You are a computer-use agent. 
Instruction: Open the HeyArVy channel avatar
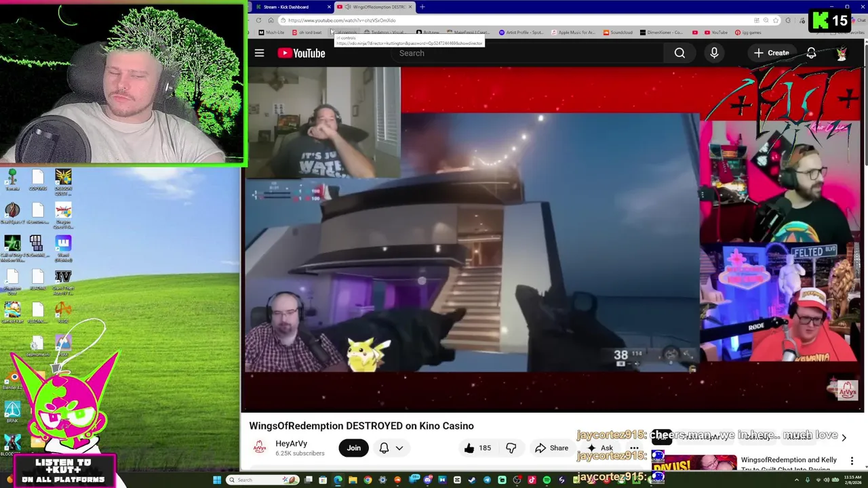pos(259,447)
